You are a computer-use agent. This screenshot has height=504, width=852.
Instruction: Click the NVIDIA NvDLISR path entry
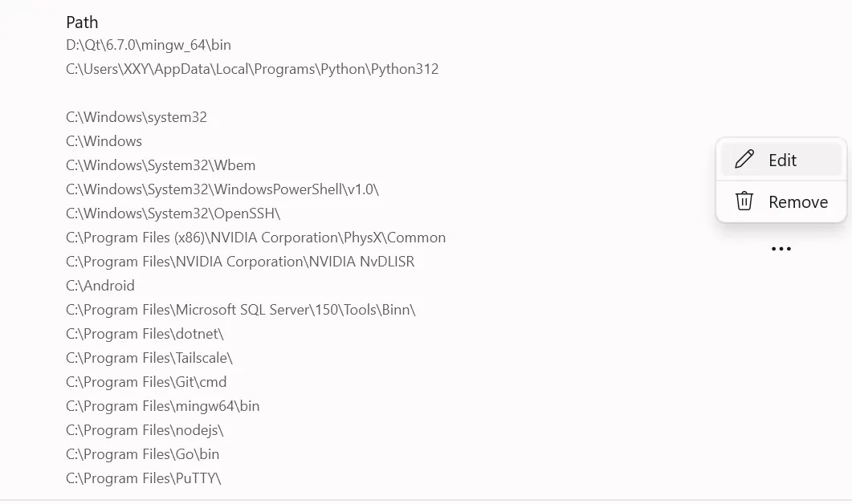point(240,262)
